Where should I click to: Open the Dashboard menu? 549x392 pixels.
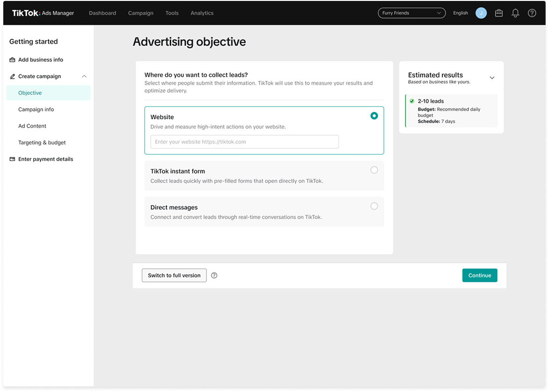click(102, 13)
